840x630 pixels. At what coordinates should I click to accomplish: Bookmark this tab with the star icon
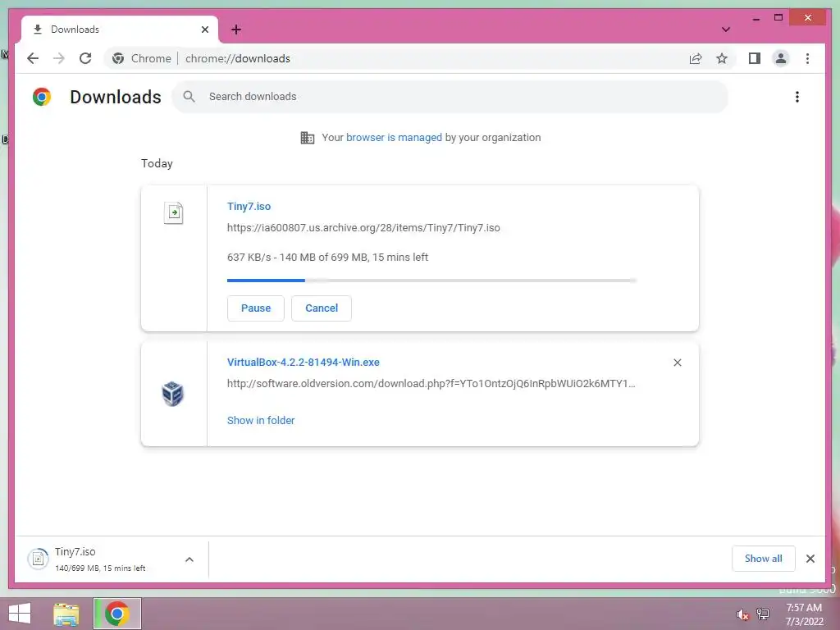point(722,58)
